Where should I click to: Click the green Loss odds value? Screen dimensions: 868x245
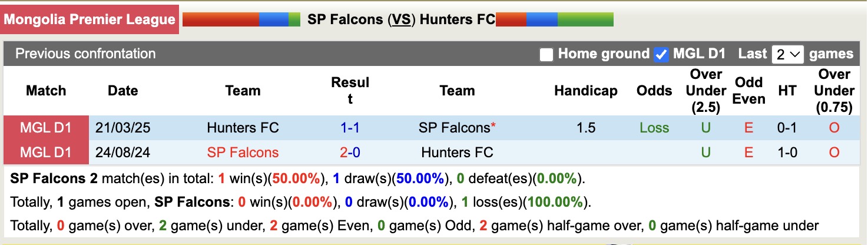click(654, 128)
